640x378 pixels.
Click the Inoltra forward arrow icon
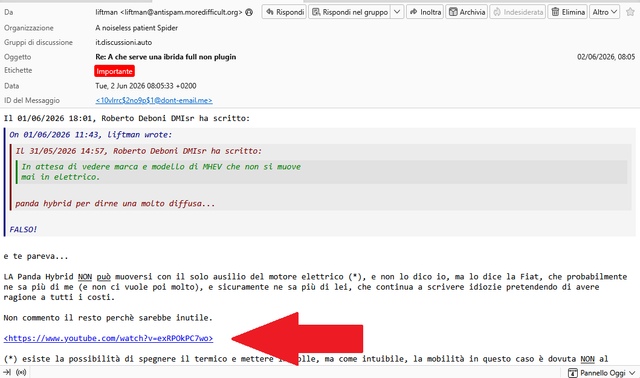tap(414, 12)
